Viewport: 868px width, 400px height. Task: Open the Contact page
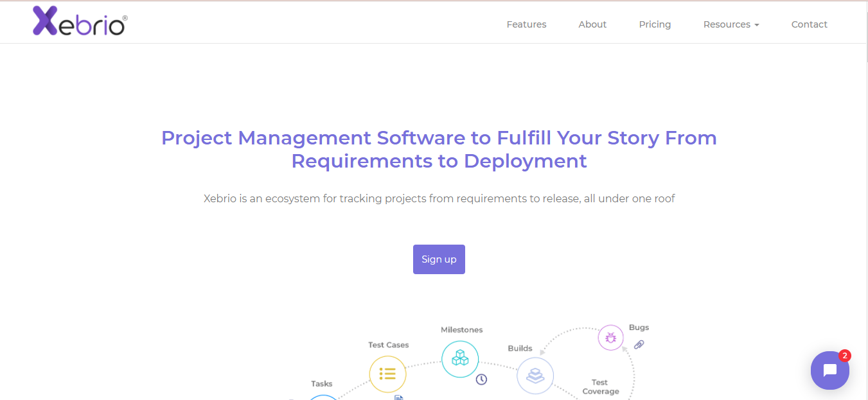coord(809,24)
